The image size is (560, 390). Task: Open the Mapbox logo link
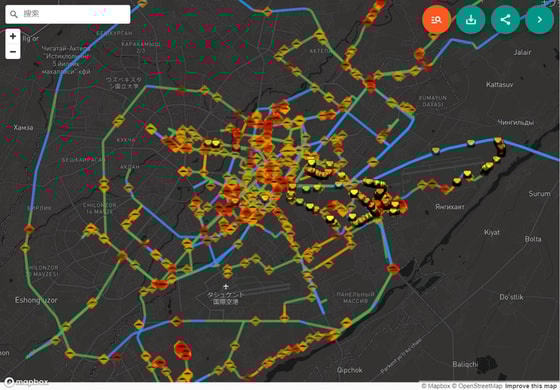(x=26, y=382)
